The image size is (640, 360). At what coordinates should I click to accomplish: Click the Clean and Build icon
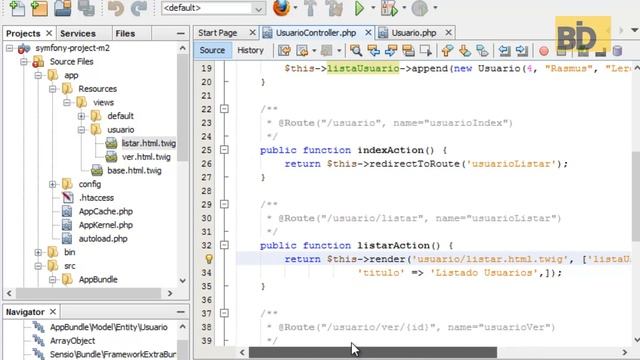(x=334, y=8)
